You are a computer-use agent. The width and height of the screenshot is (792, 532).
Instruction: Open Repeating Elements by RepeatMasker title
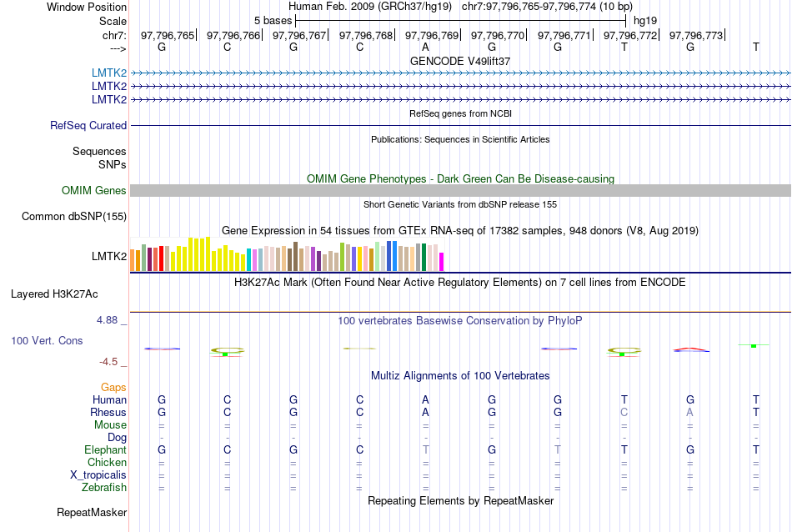[460, 501]
